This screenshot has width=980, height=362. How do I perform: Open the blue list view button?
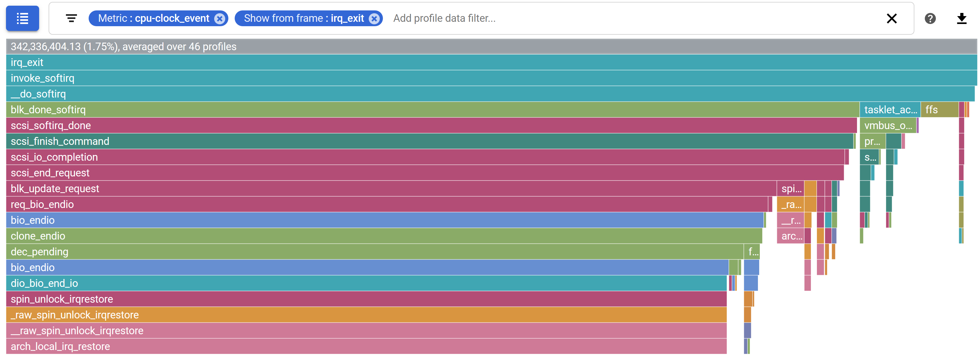22,18
